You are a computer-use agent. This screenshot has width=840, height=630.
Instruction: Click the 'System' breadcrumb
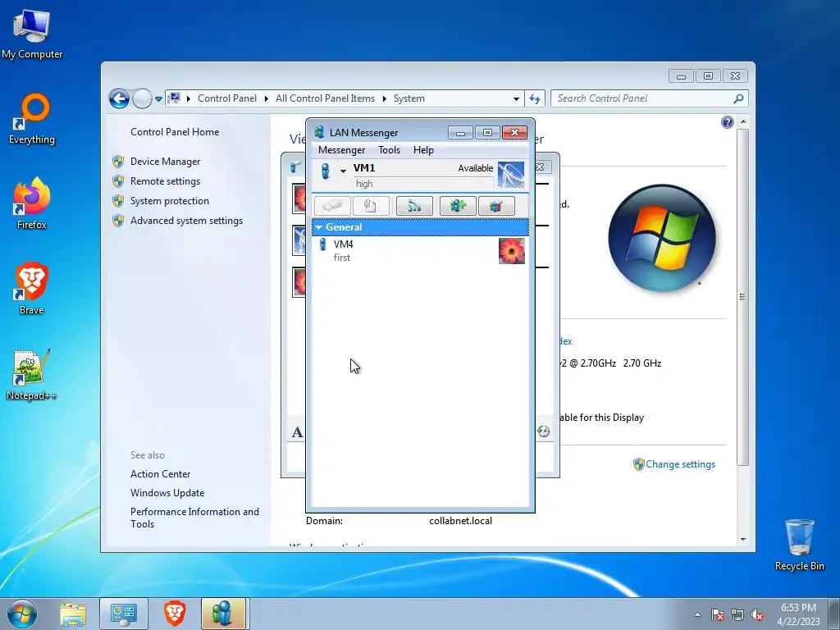[x=409, y=98]
